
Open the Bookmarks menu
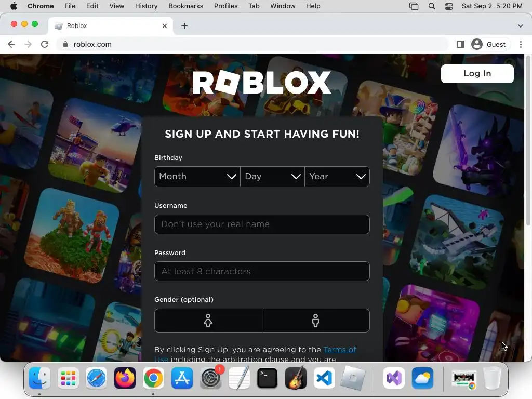(185, 6)
